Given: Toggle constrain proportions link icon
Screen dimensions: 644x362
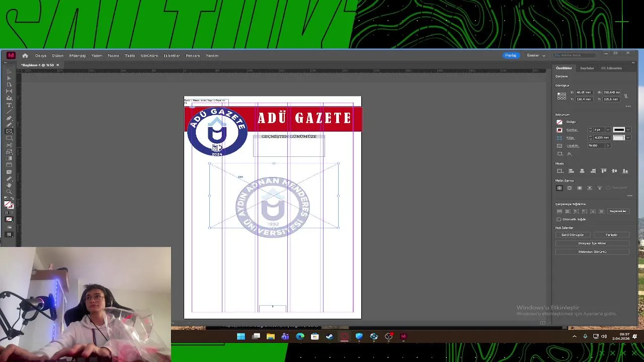Looking at the screenshot, I should [626, 96].
